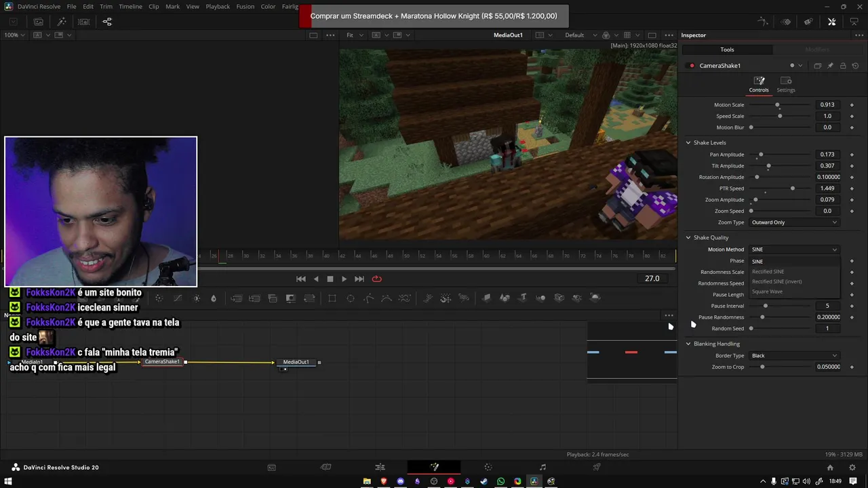
Task: Click the Media Pool icon in top toolbar
Action: coord(38,22)
